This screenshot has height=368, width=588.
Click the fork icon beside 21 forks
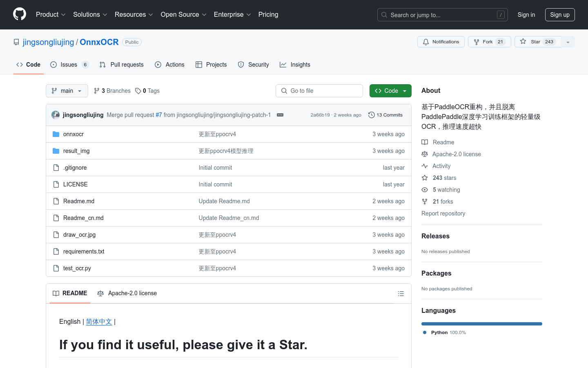pyautogui.click(x=425, y=202)
